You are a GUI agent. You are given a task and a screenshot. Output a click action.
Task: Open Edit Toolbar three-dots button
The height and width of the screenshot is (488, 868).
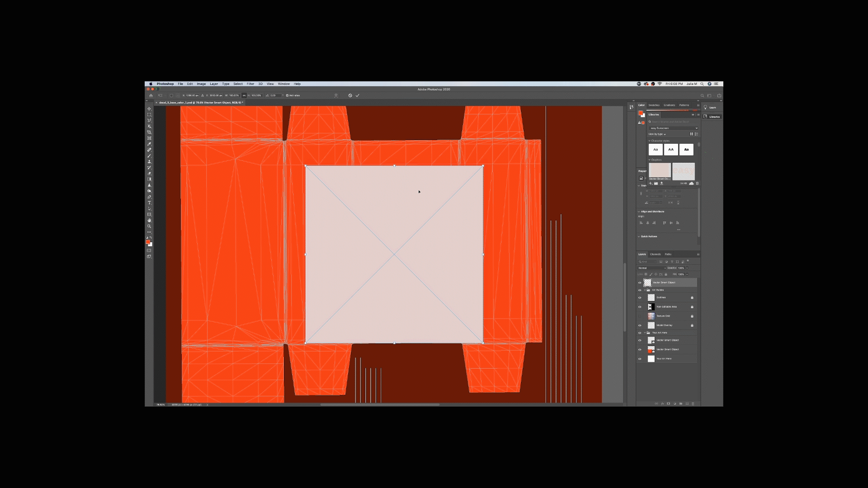point(149,232)
